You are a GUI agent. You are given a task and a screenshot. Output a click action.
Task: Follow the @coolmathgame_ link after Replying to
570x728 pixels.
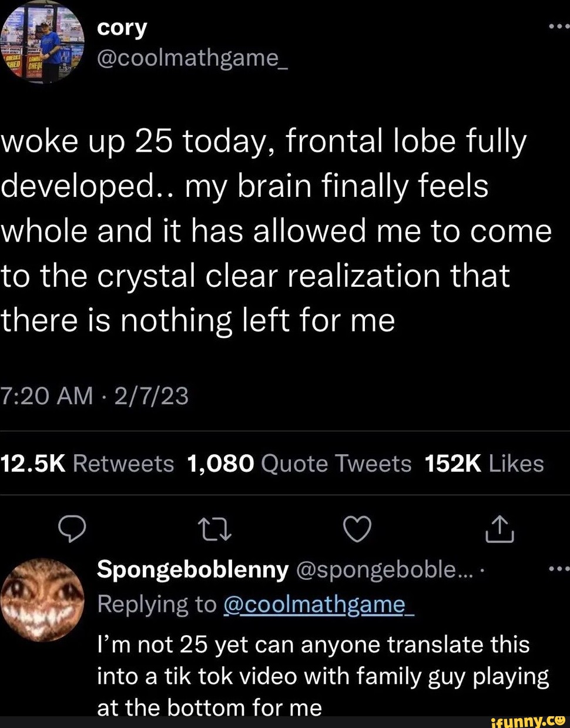tap(319, 604)
